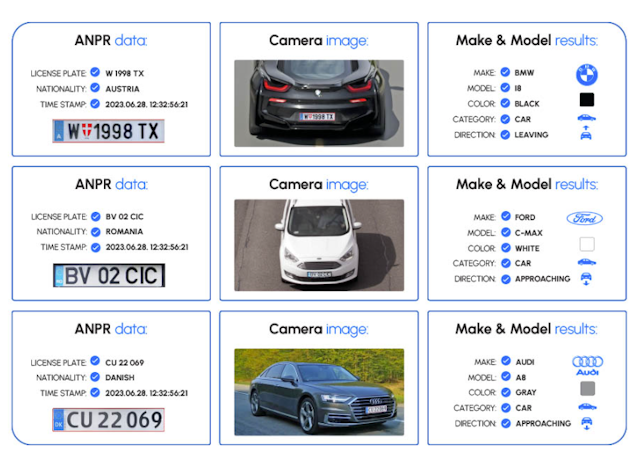Click checkmark next to FORD make
Image resolution: width=635 pixels, height=450 pixels.
point(506,216)
